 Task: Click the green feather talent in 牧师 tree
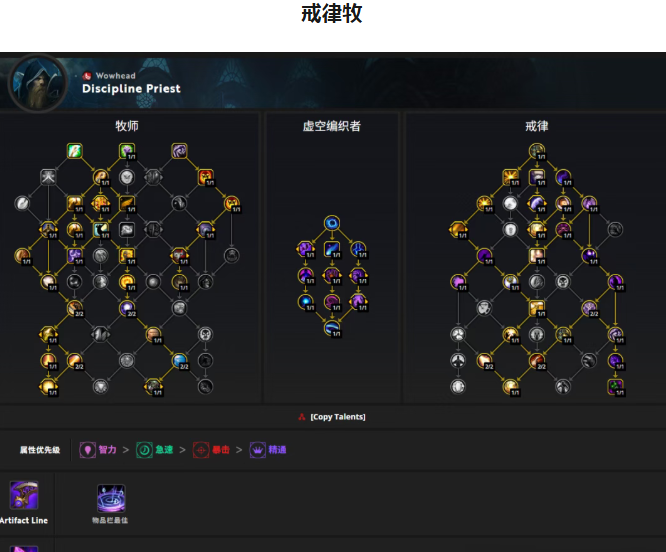[x=74, y=151]
